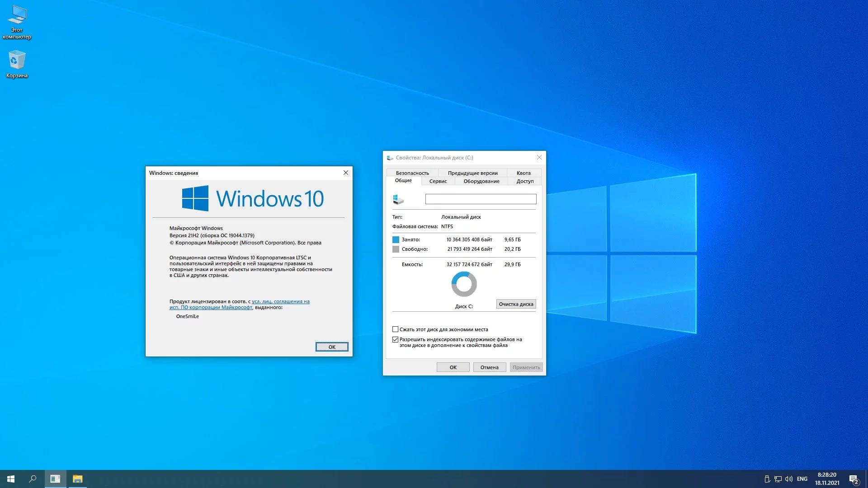Enable compress this drive checkbox
Viewport: 868px width, 488px height.
[x=396, y=329]
